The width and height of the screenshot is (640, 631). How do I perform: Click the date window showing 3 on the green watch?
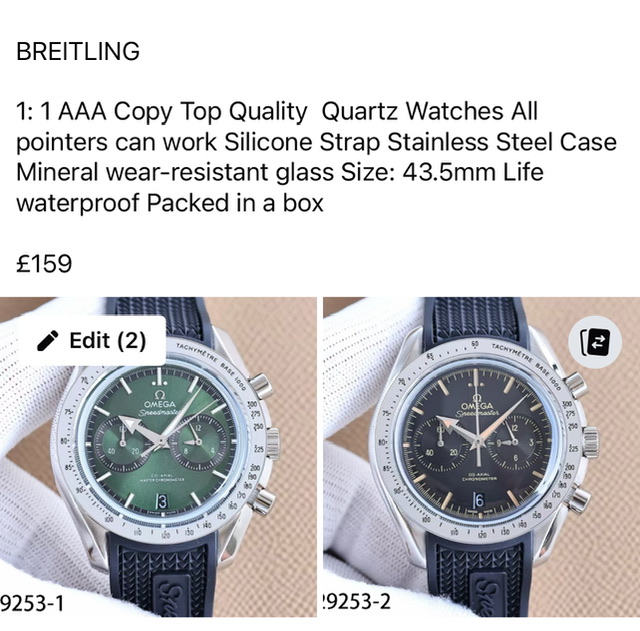click(162, 502)
